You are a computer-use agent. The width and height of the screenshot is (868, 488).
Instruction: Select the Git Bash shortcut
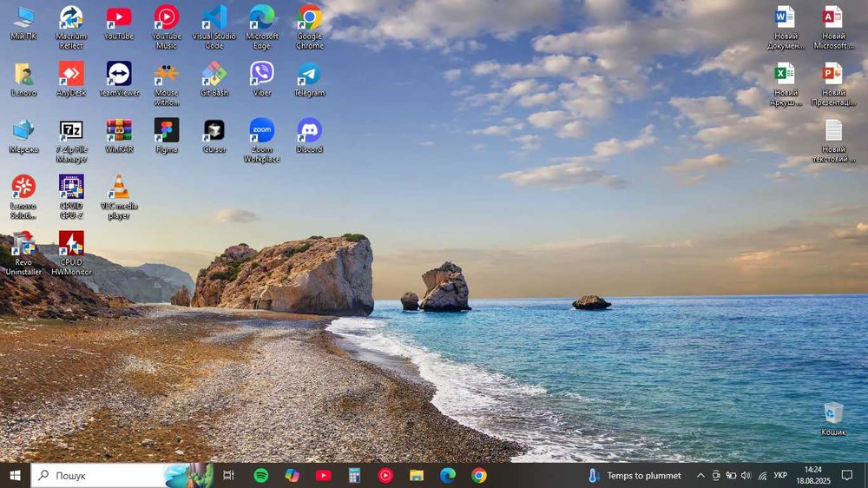[x=214, y=79]
